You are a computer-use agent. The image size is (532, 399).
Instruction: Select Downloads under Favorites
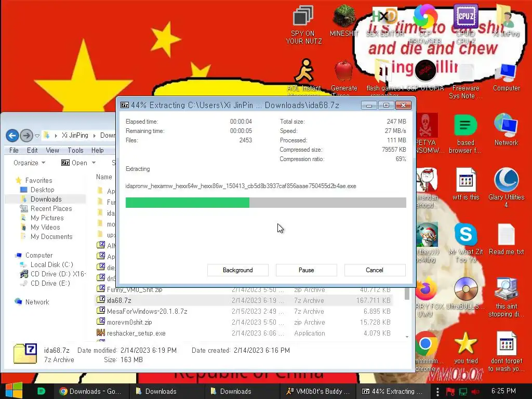46,199
